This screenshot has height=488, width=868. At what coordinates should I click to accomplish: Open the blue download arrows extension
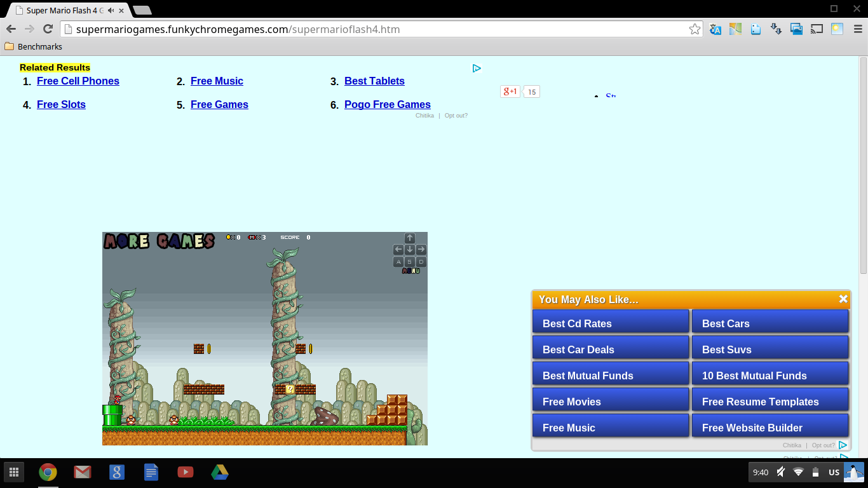point(776,29)
